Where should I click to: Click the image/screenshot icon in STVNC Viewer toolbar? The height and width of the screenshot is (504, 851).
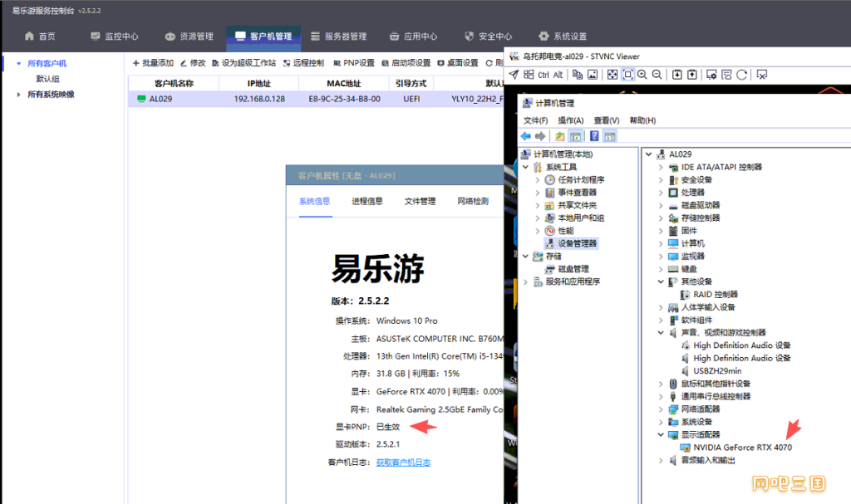tap(593, 75)
